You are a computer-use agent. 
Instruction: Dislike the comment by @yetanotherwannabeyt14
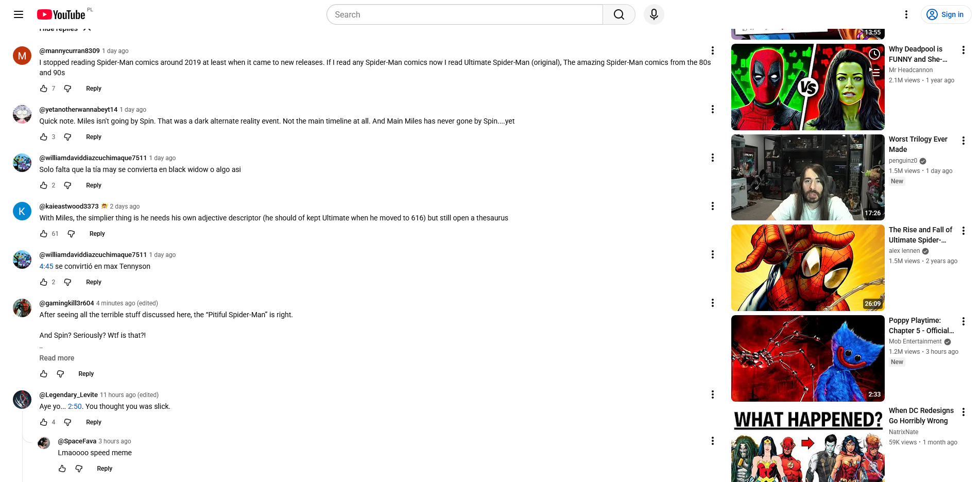(x=67, y=137)
